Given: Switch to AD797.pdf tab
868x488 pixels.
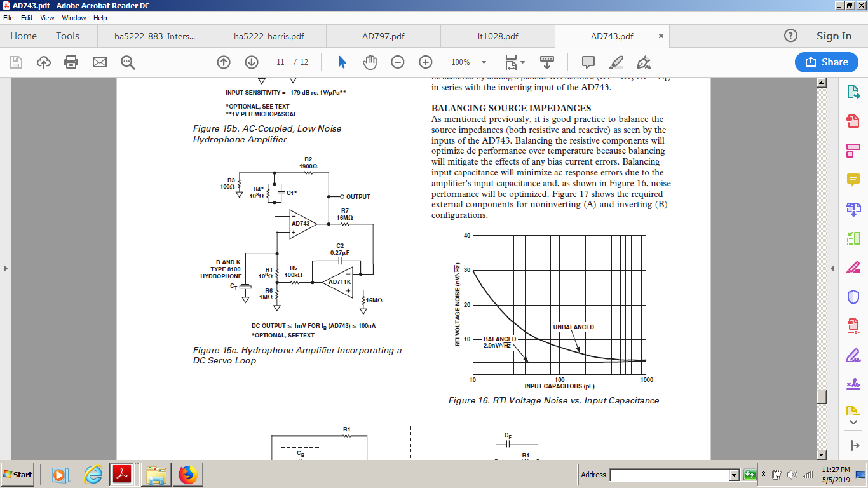Looking at the screenshot, I should 383,36.
